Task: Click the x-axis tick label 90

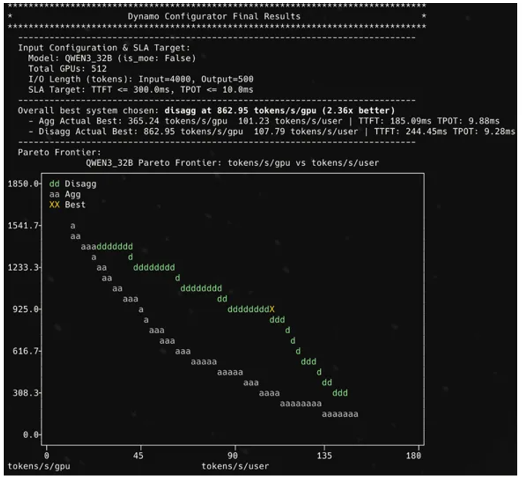Action: (x=233, y=456)
